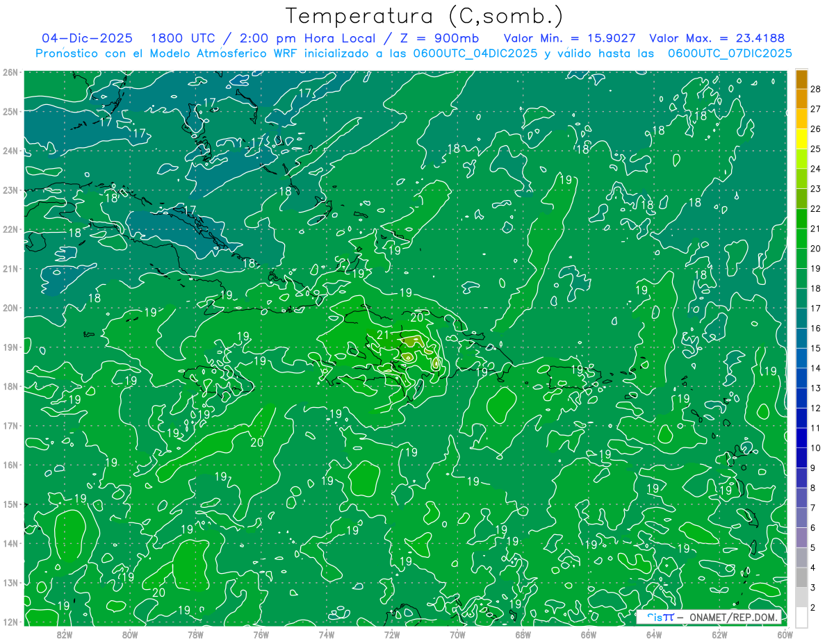834x644 pixels.
Task: Click legend value 3 on the color scale
Action: [813, 587]
